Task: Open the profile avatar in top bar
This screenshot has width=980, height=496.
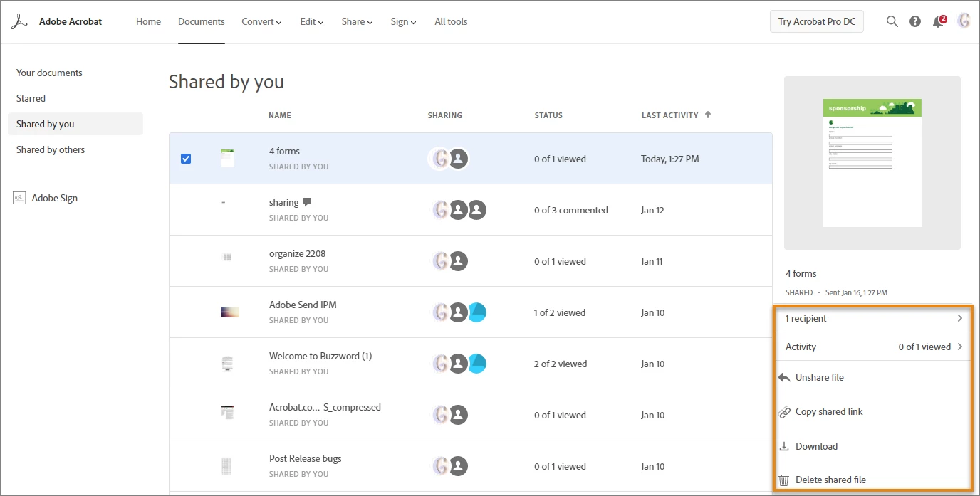Action: [x=964, y=21]
